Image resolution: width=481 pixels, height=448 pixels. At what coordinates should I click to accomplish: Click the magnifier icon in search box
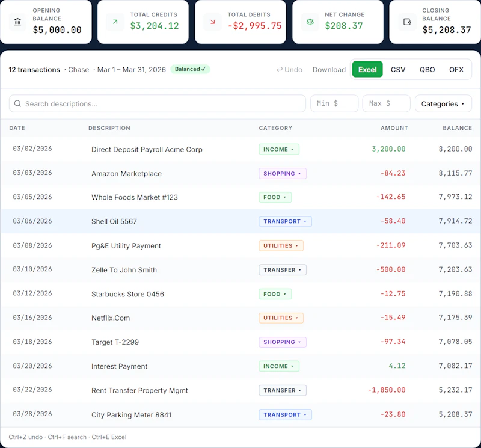coord(18,103)
